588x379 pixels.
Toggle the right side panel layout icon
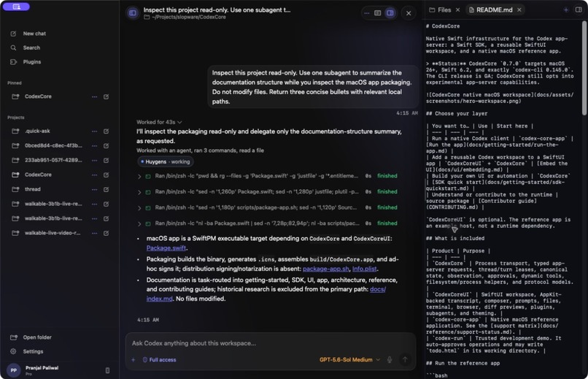point(390,13)
